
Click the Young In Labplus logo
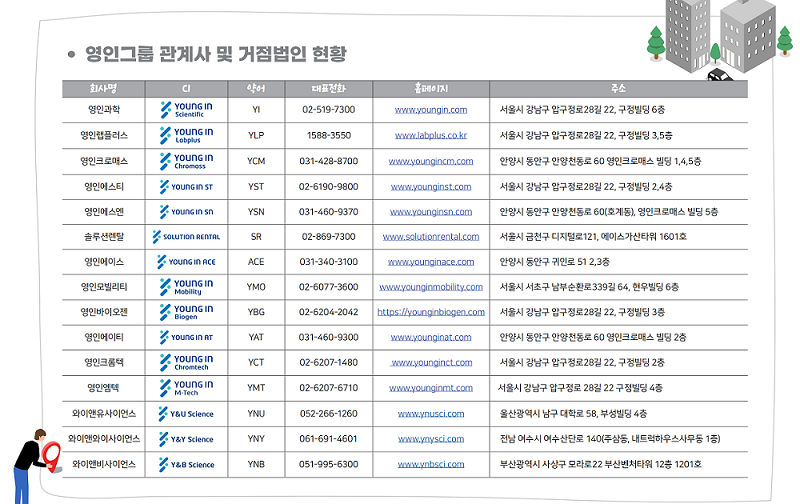[x=186, y=135]
